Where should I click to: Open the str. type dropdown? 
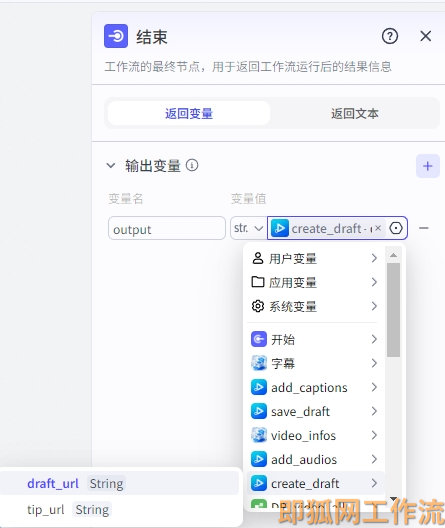(248, 228)
